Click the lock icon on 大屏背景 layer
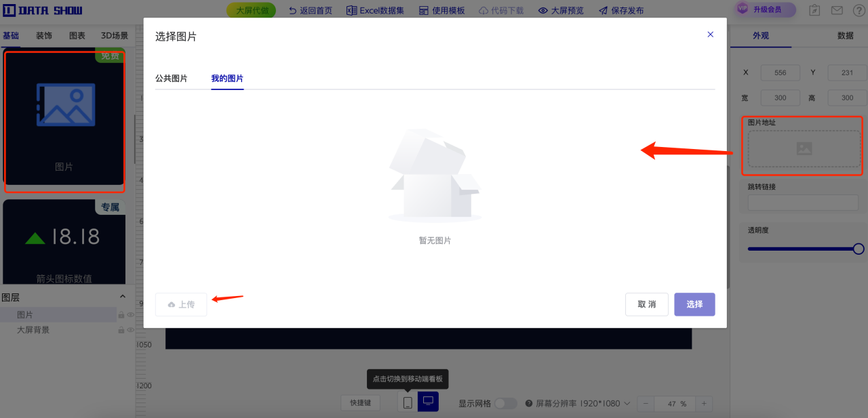Image resolution: width=868 pixels, height=418 pixels. coord(121,330)
